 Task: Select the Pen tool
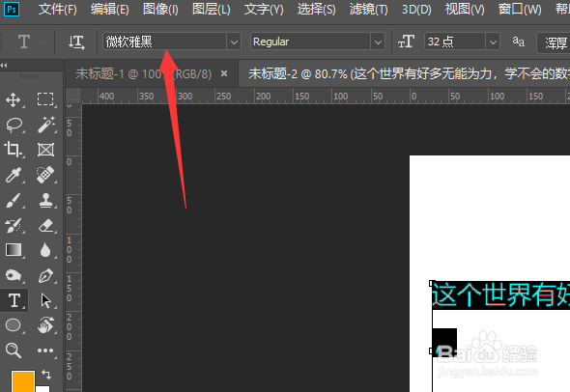[45, 276]
